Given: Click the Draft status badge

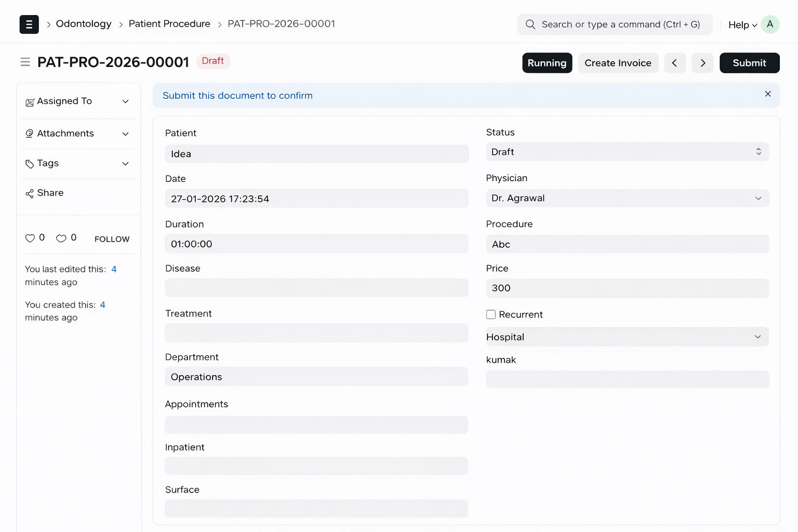Looking at the screenshot, I should [213, 61].
